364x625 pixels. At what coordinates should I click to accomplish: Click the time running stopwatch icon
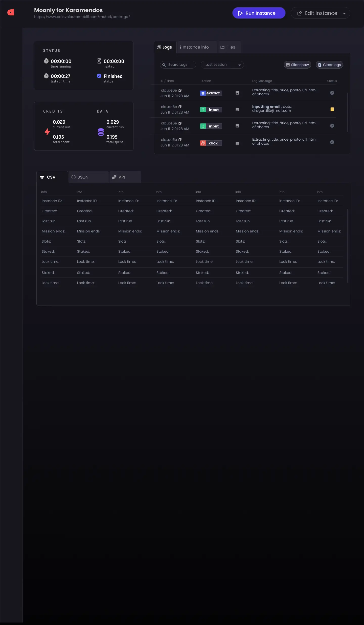46,61
